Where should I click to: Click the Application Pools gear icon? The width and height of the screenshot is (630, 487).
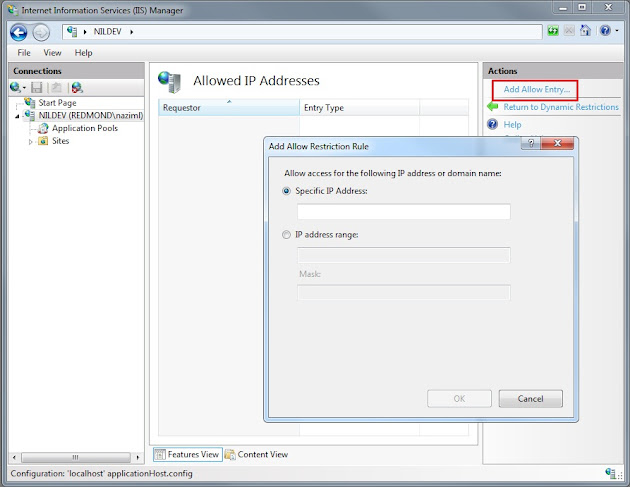pos(43,129)
